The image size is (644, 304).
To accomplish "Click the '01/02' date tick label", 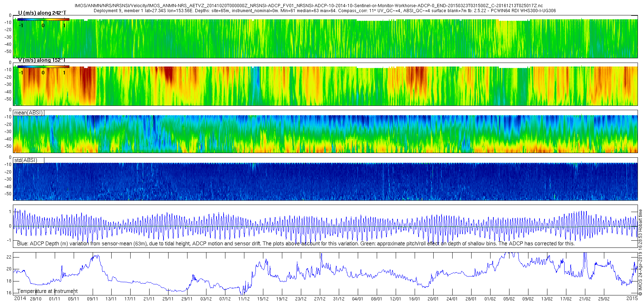I will tap(490, 299).
